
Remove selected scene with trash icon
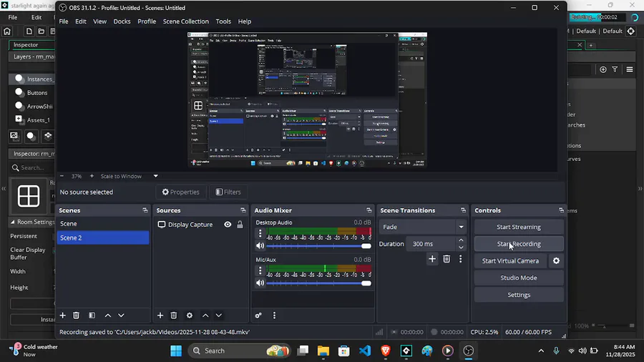click(76, 315)
